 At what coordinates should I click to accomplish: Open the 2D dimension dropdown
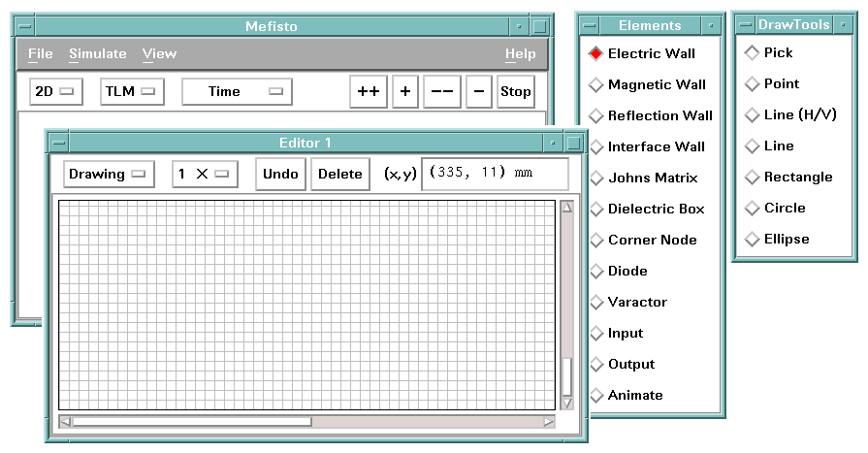pyautogui.click(x=56, y=91)
